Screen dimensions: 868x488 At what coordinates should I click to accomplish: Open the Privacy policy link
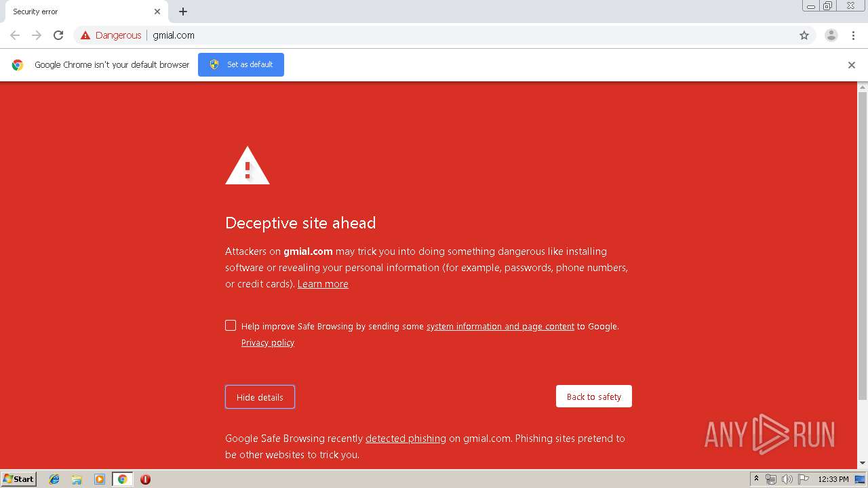pyautogui.click(x=268, y=342)
